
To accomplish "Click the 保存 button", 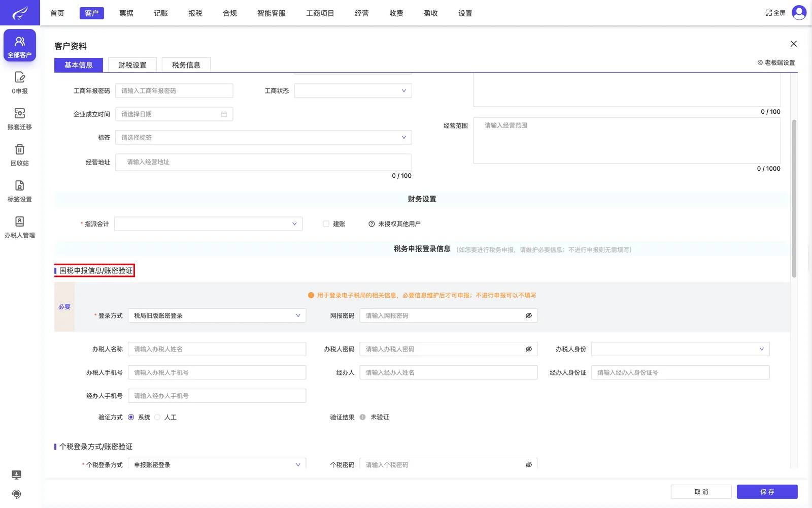I will [767, 492].
